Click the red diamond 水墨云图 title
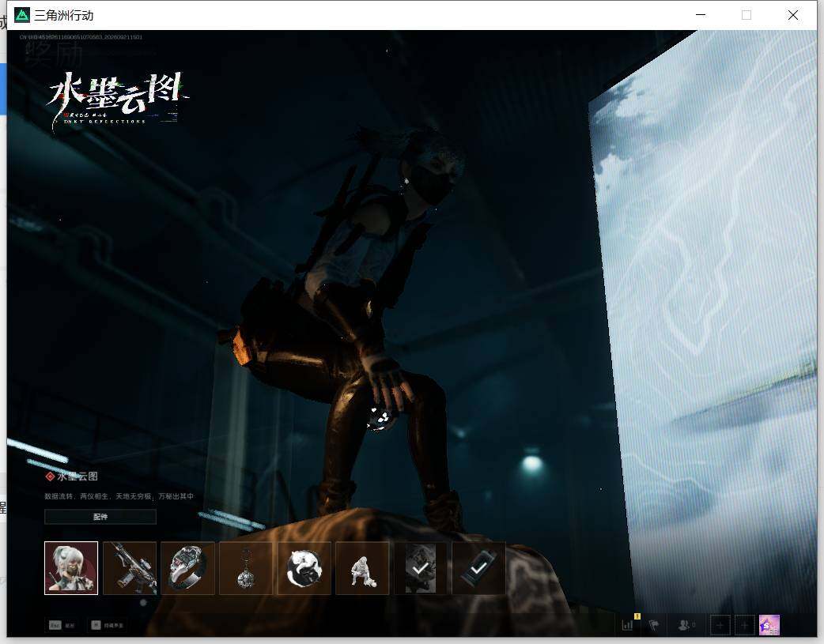Viewport: 824px width, 644px height. point(71,476)
